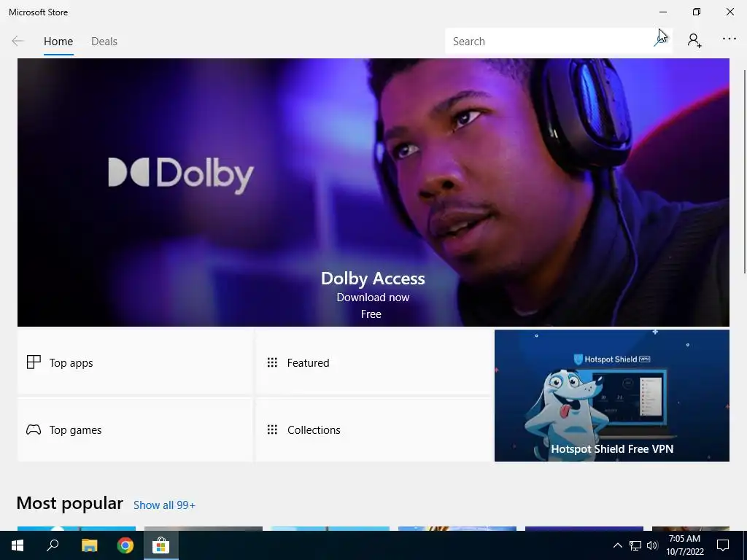Click the Top games controller icon
This screenshot has width=747, height=560.
34,429
